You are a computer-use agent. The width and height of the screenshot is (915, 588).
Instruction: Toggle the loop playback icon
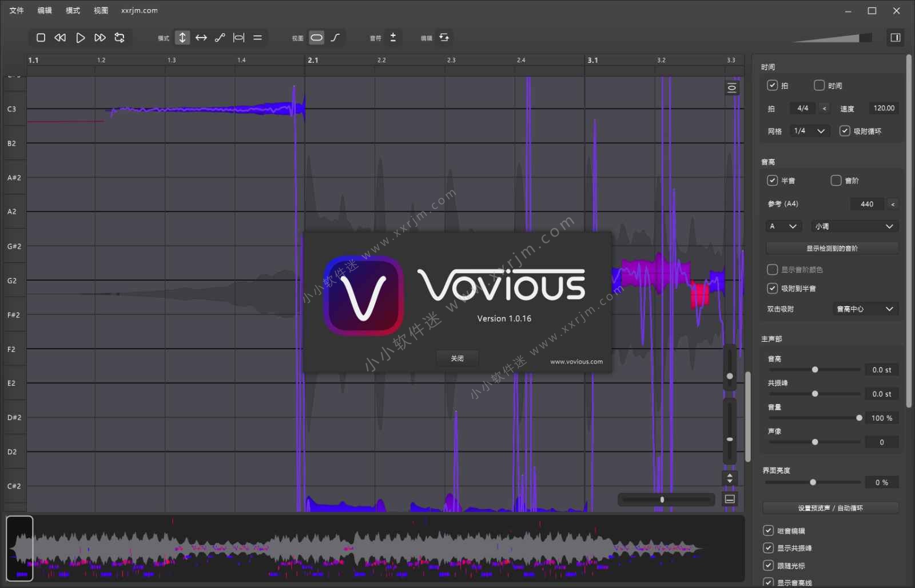pos(120,38)
